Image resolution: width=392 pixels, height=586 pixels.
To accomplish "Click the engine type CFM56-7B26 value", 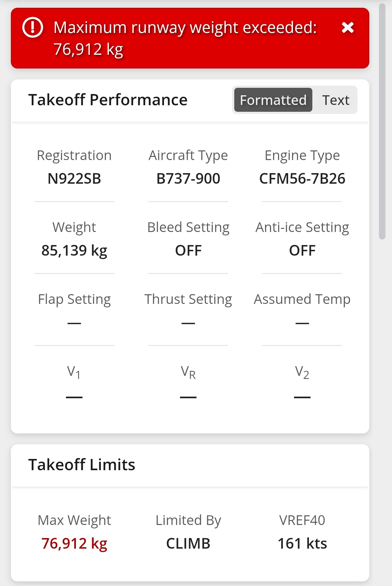I will coord(302,179).
